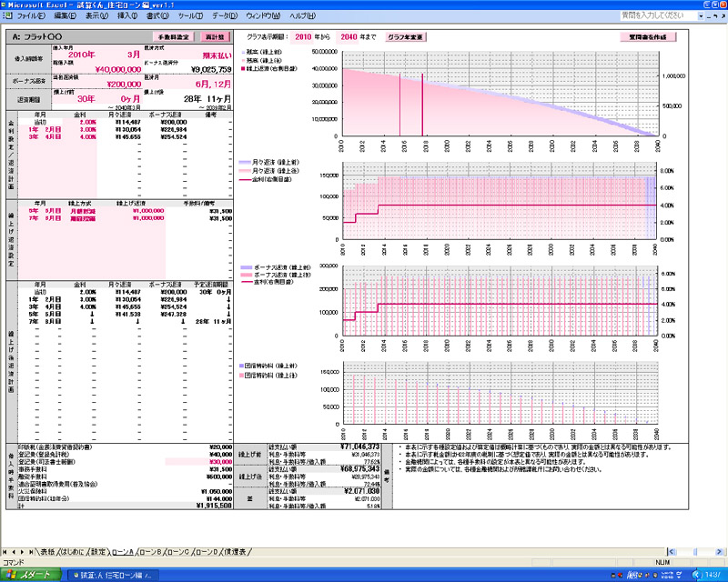Go to last sheet using tab navigation arrow
The image size is (728, 582).
tap(31, 552)
